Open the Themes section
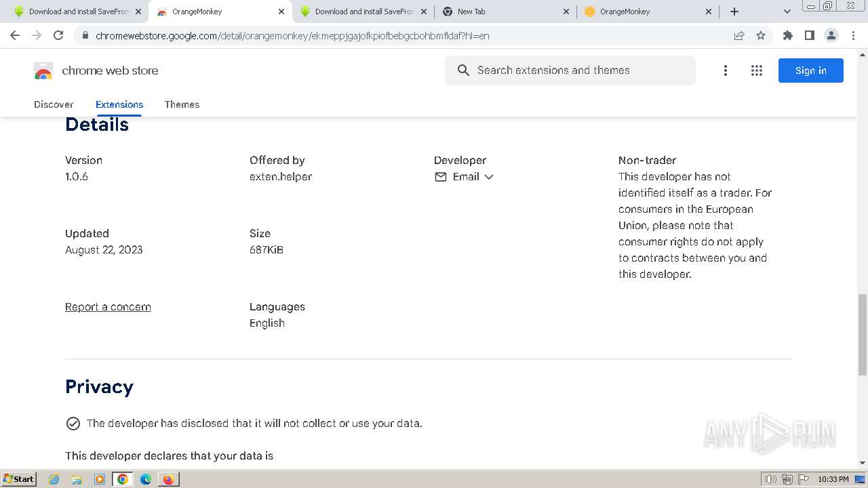 [182, 104]
